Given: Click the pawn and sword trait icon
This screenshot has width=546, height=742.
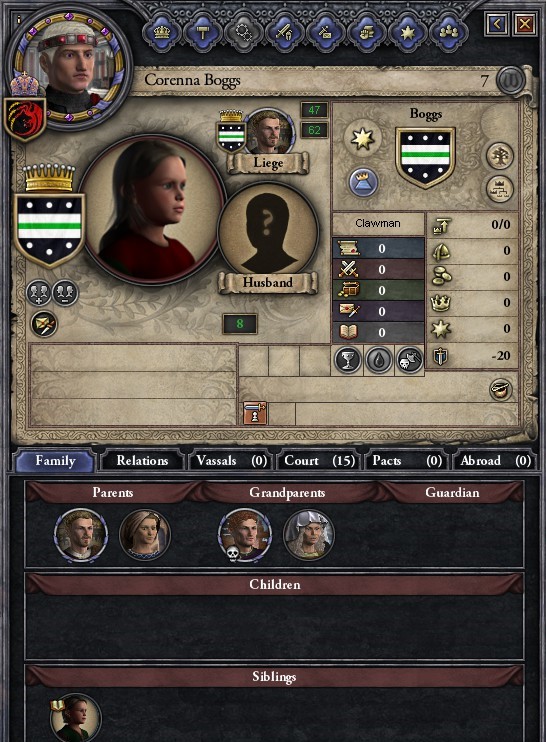Looking at the screenshot, I should point(255,414).
